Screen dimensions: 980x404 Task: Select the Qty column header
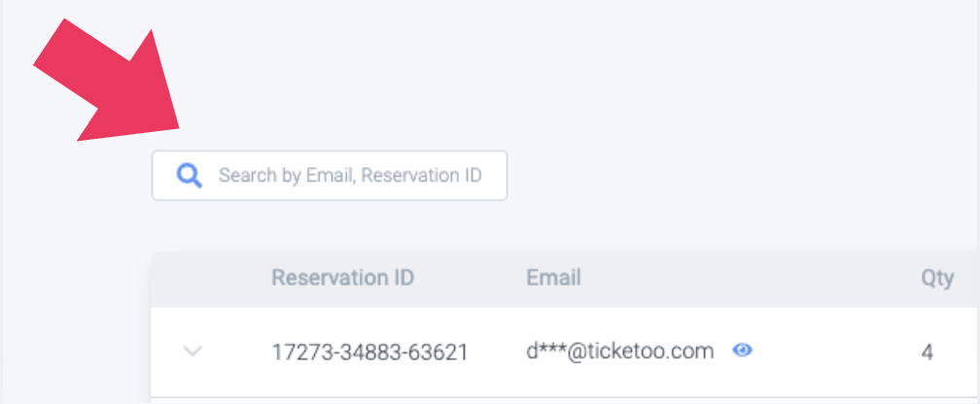click(936, 279)
